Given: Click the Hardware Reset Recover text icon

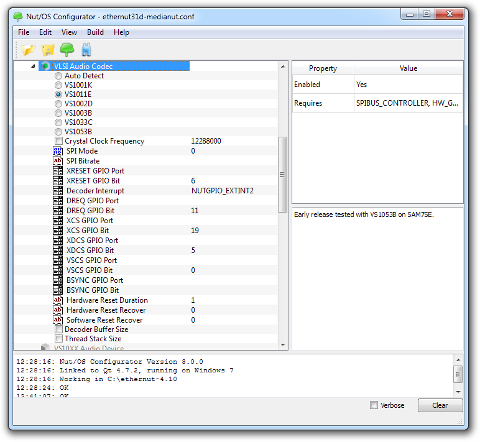Looking at the screenshot, I should point(58,310).
